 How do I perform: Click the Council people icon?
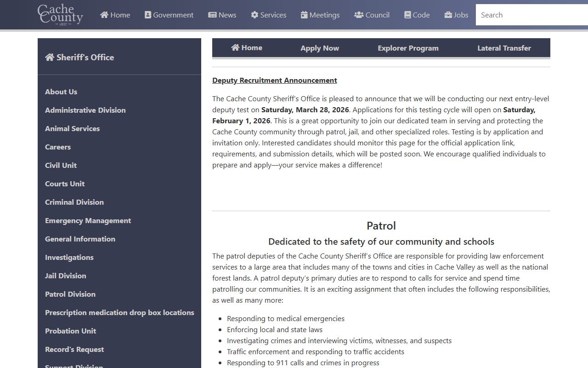[359, 15]
